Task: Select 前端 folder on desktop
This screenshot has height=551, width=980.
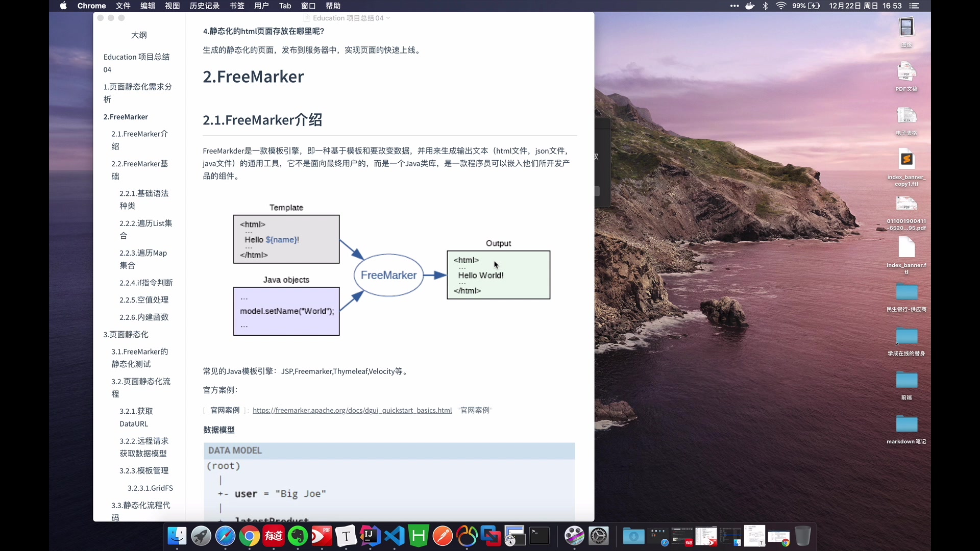Action: click(x=906, y=385)
